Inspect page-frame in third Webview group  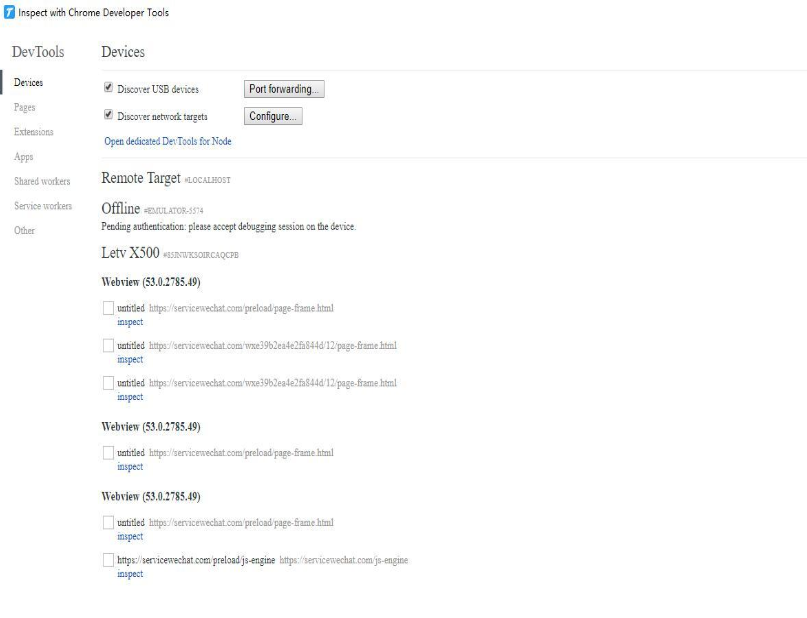tap(130, 537)
